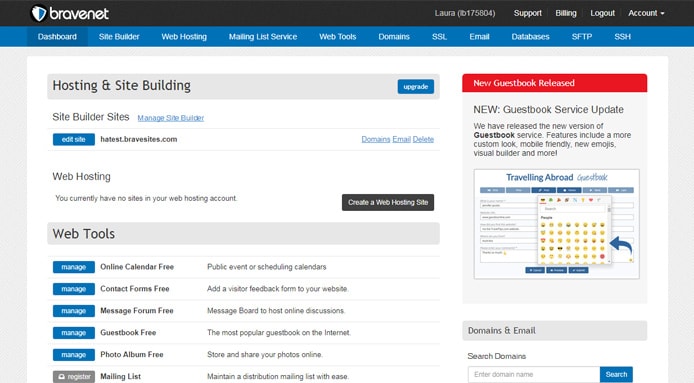Click the blue upgrade button
694x383 pixels.
[x=416, y=87]
